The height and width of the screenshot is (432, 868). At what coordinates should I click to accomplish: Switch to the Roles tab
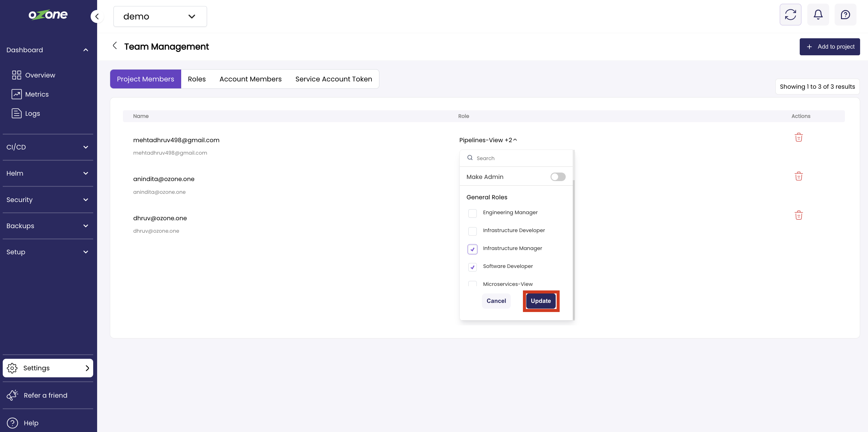tap(196, 79)
